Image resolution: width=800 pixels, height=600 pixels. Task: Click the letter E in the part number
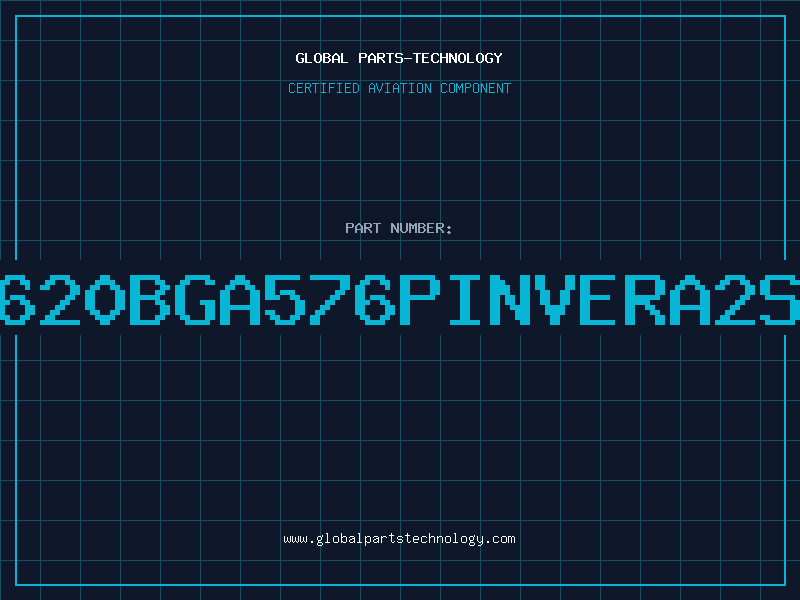click(x=600, y=299)
